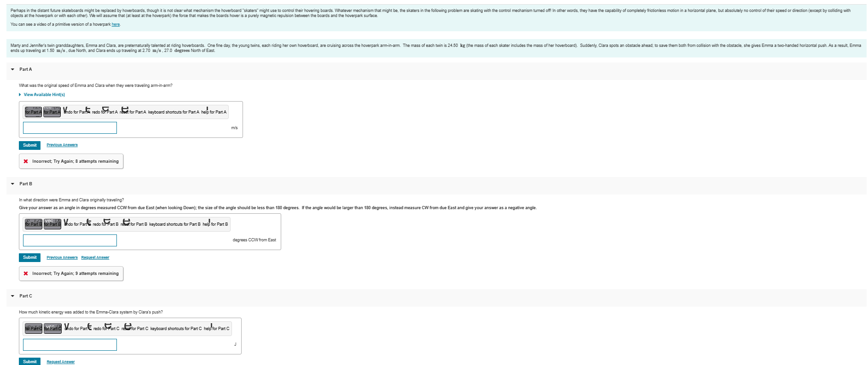Submit the Part B answer
868x365 pixels.
(29, 257)
